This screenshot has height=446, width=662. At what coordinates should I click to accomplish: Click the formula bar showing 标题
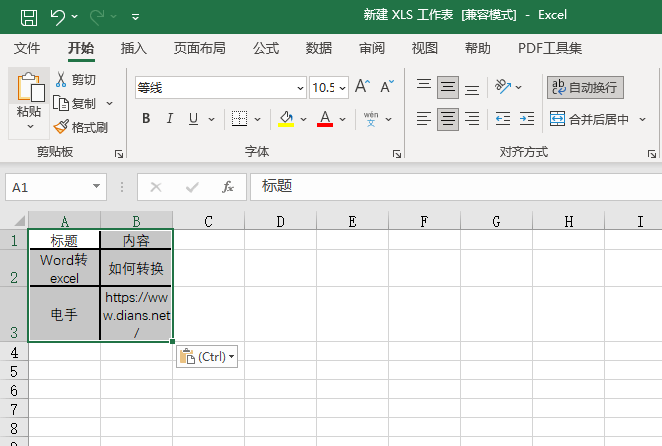[x=456, y=187]
